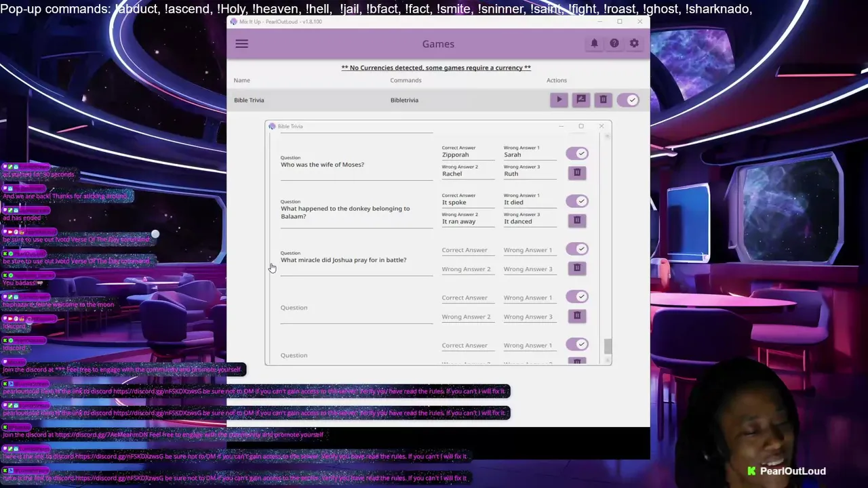Click the 'Commands' column header
Viewport: 868px width, 488px height.
pyautogui.click(x=406, y=80)
